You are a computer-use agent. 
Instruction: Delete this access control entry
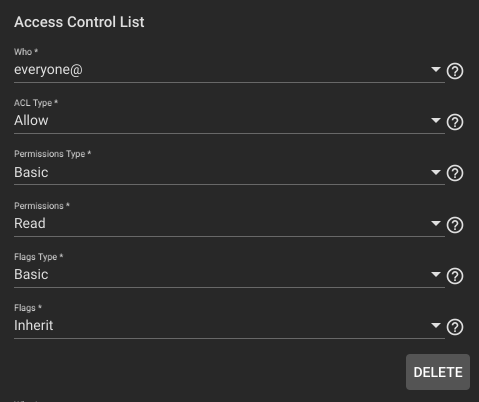(x=438, y=372)
